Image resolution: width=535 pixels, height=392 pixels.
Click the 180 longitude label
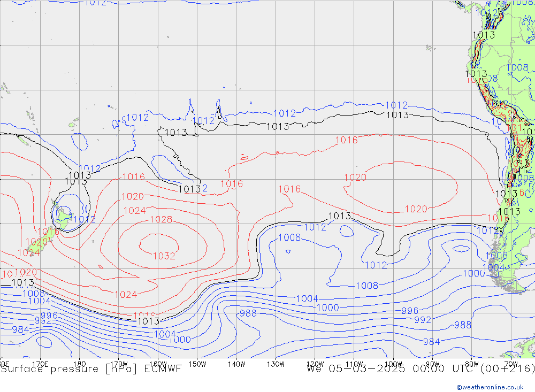pyautogui.click(x=80, y=364)
